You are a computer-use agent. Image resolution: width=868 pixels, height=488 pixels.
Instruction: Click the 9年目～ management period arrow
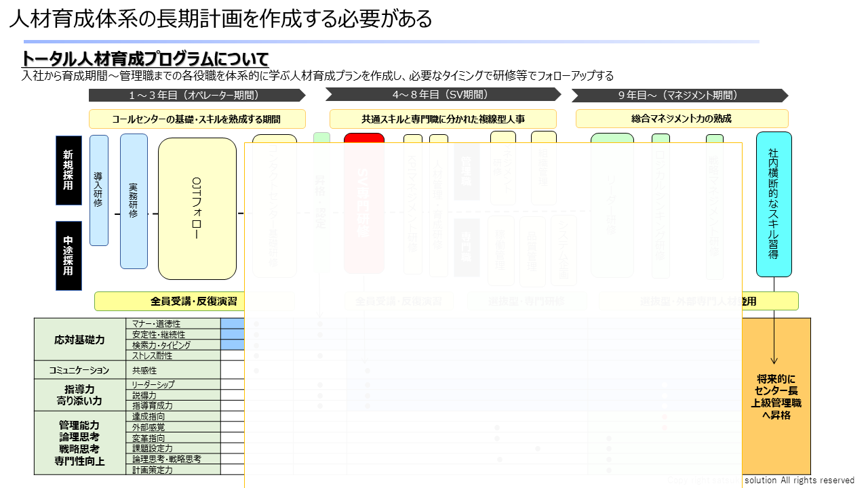coord(679,96)
